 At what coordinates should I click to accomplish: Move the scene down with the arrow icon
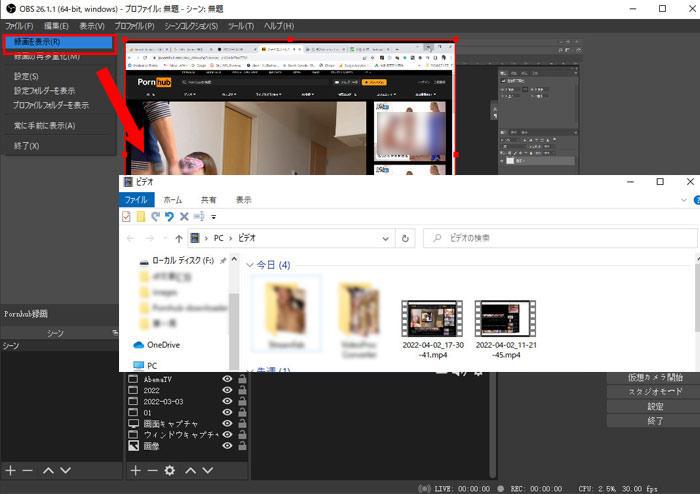click(x=66, y=470)
